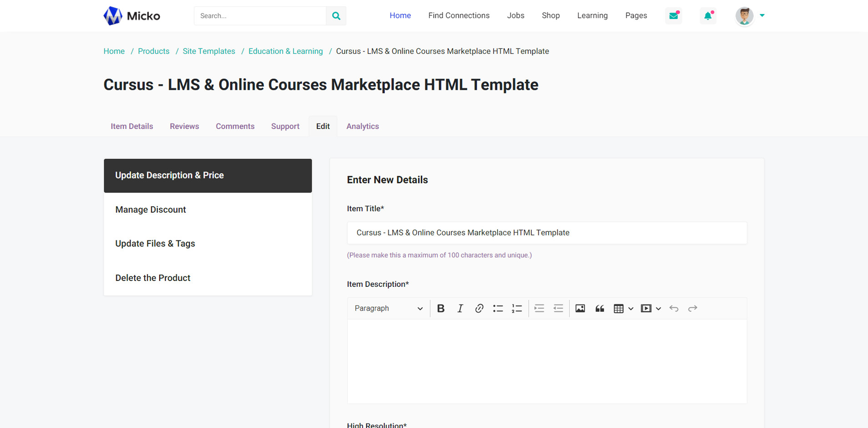Open the messages envelope icon
Screen dimensions: 868x428
pyautogui.click(x=673, y=16)
